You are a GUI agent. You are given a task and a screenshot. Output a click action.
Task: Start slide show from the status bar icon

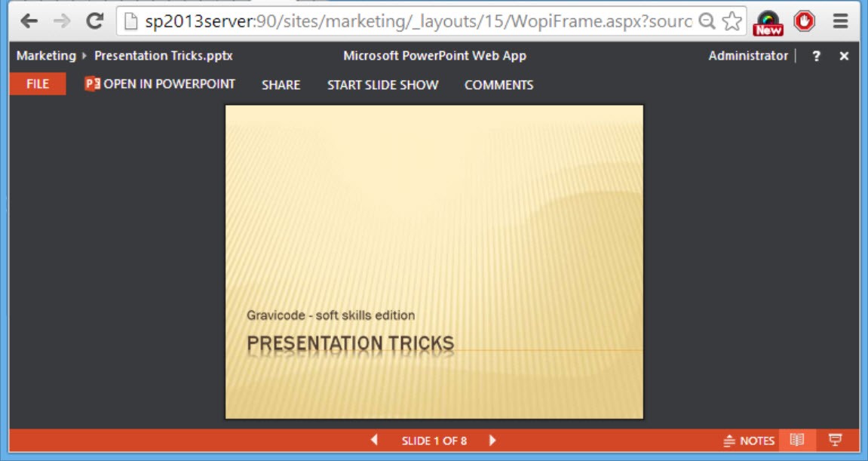835,440
